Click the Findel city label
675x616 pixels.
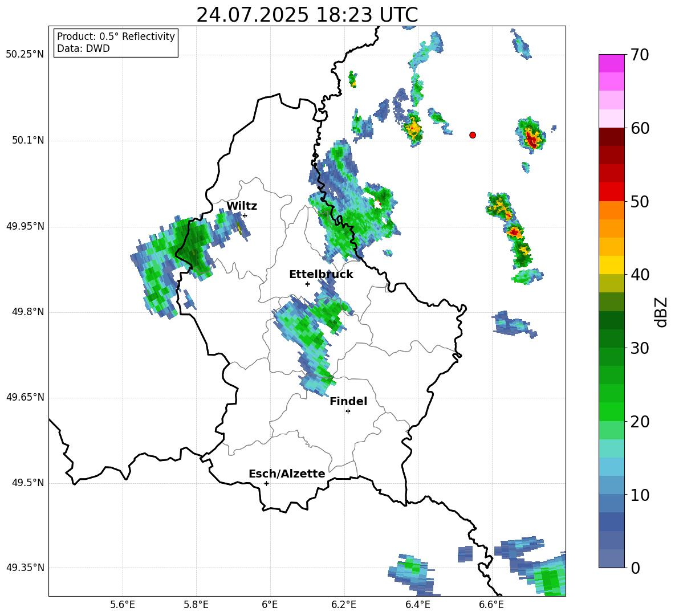click(348, 401)
